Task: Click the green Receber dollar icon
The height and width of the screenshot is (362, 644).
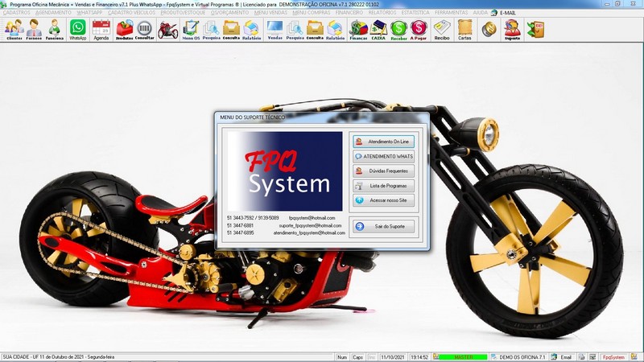Action: (398, 30)
